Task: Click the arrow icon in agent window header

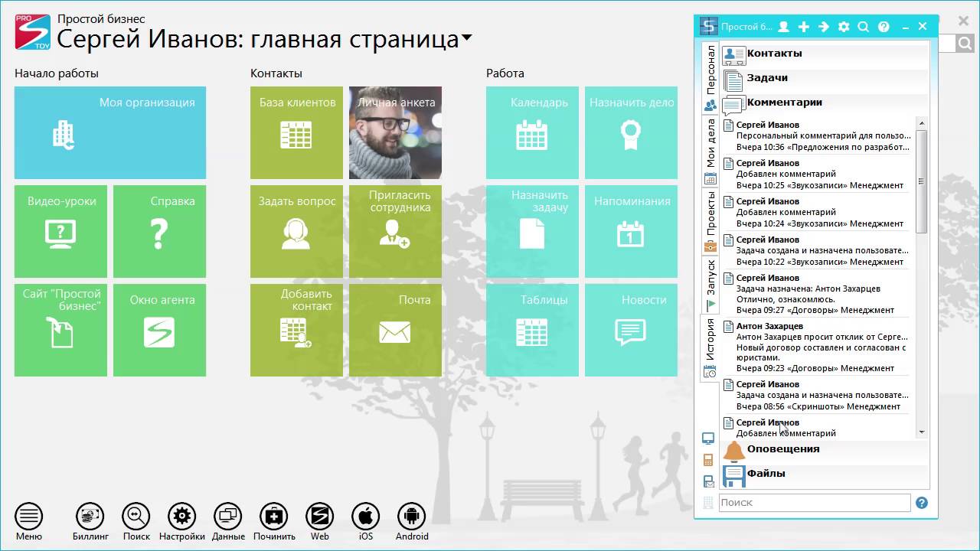Action: point(823,27)
